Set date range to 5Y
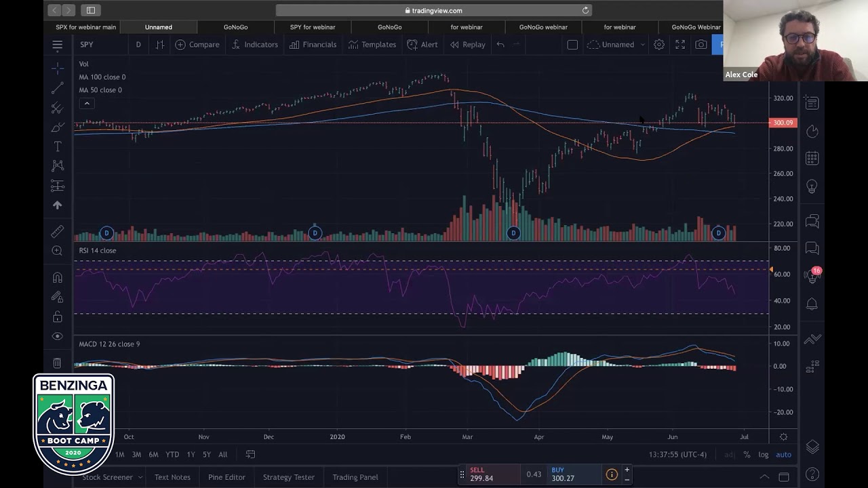The width and height of the screenshot is (868, 488). pyautogui.click(x=206, y=455)
